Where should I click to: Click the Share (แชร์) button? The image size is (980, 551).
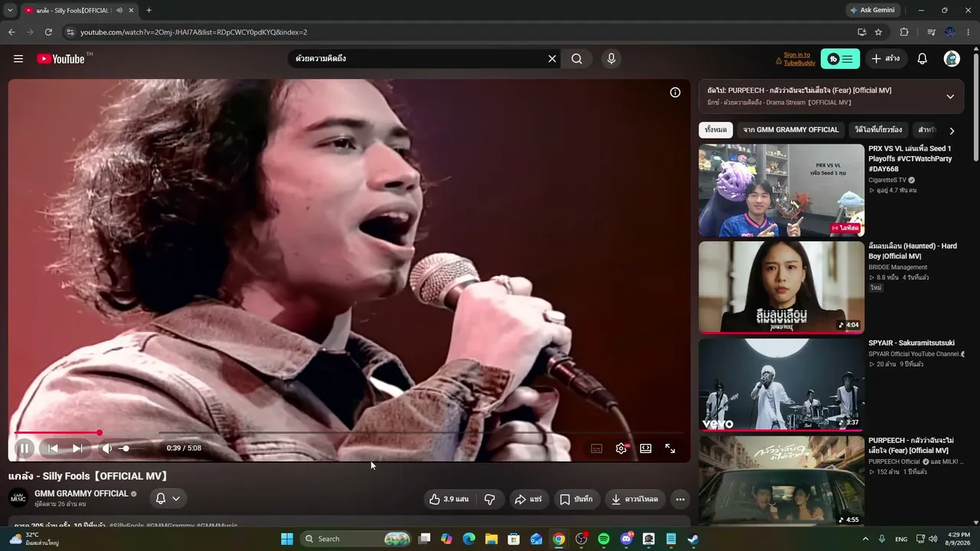[528, 499]
